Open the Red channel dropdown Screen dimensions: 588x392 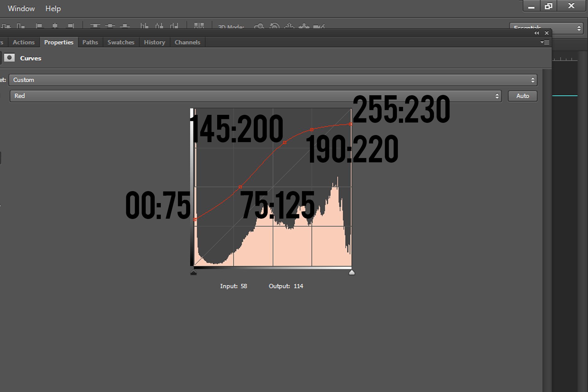(256, 96)
